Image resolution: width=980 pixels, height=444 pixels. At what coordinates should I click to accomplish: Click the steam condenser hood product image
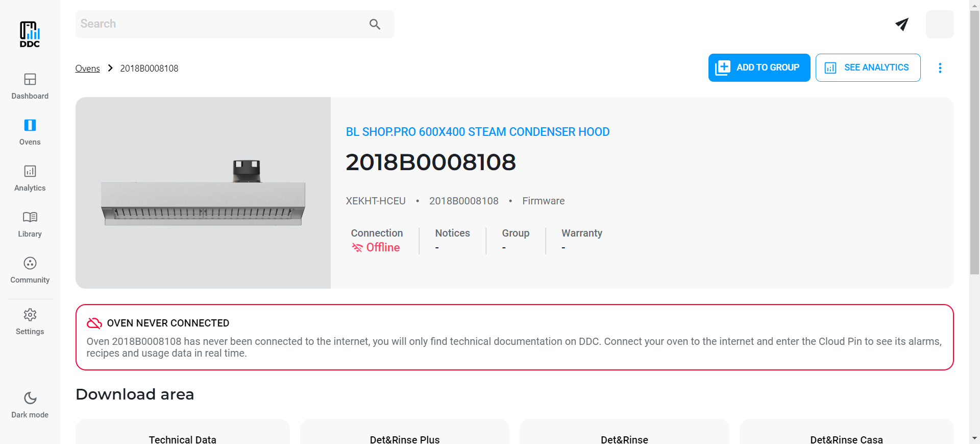[203, 193]
